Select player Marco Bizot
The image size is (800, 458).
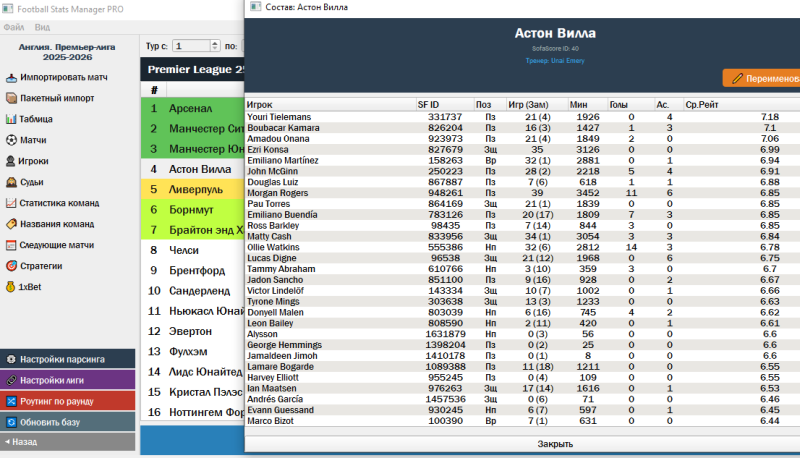point(522,421)
